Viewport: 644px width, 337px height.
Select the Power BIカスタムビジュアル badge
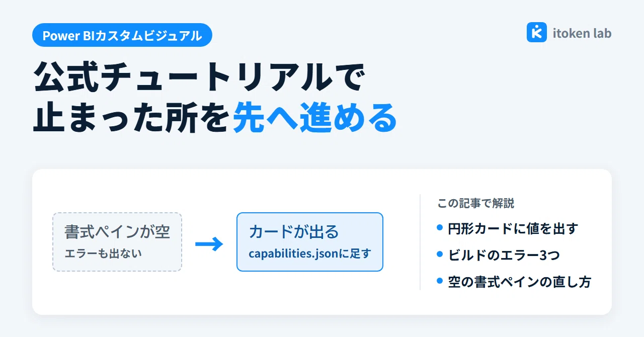pos(122,35)
